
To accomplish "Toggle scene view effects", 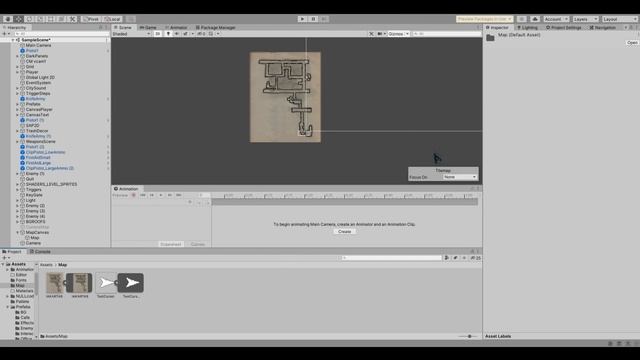I will [x=187, y=34].
